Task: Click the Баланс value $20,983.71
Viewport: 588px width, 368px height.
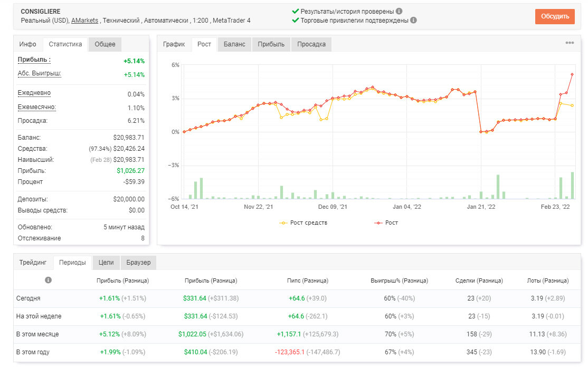Action: (129, 138)
